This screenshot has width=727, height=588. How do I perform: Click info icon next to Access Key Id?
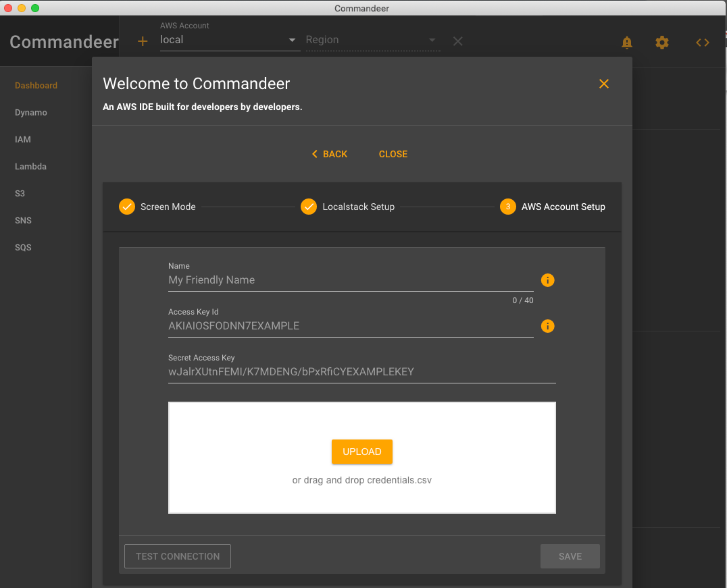click(x=547, y=326)
